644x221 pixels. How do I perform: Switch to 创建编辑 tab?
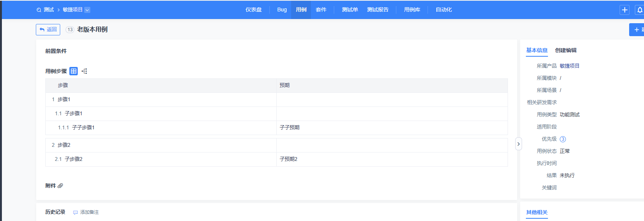(566, 50)
